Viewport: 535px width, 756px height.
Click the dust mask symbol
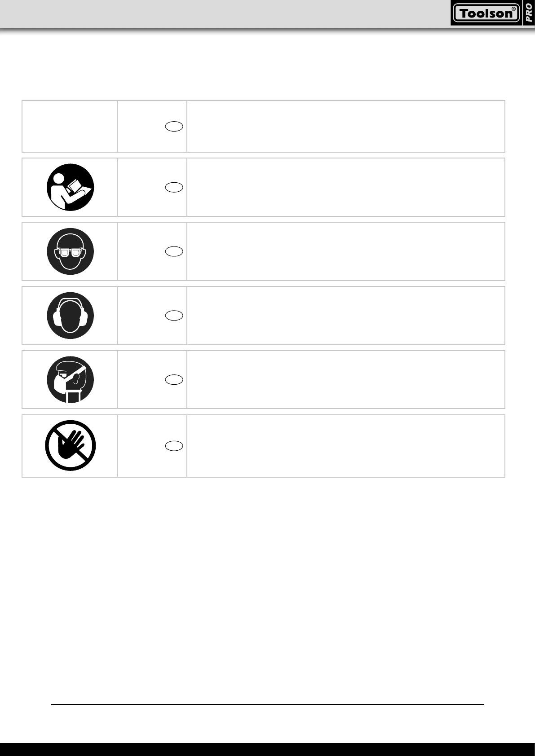click(x=70, y=380)
